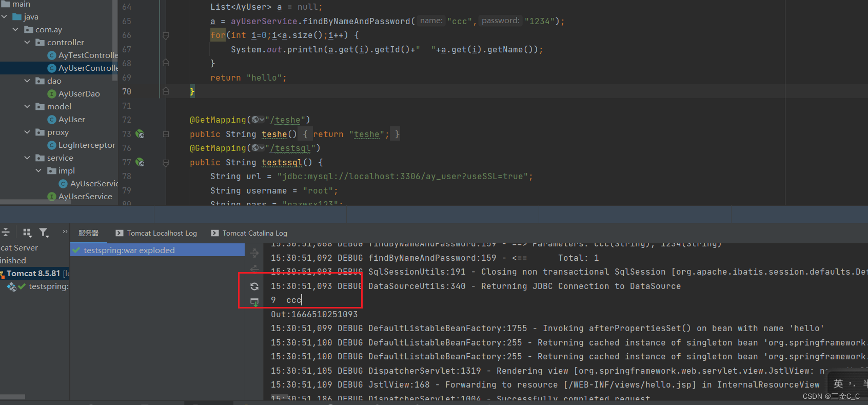
Task: Collapse the dao package
Action: coord(28,81)
